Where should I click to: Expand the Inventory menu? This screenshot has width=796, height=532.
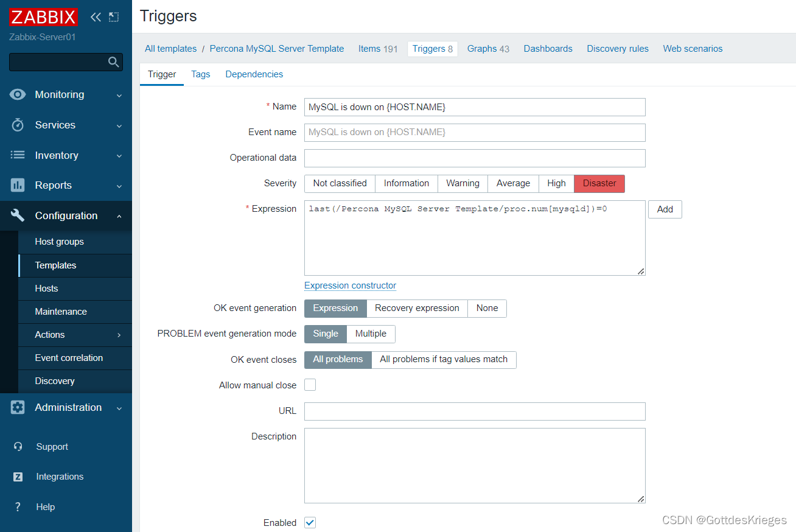119,156
